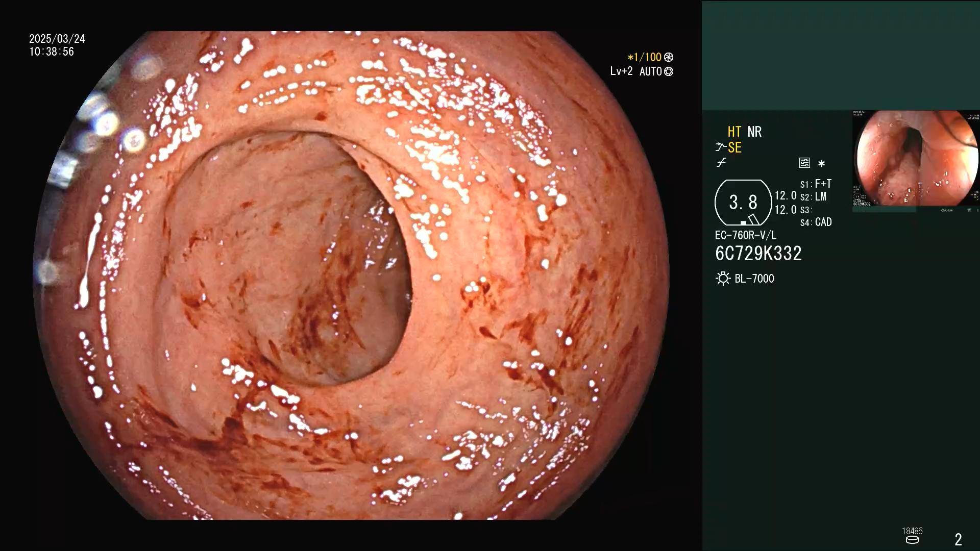Click the asterisk icon beside settings sliders
Viewport: 980px width, 551px height.
click(x=821, y=164)
